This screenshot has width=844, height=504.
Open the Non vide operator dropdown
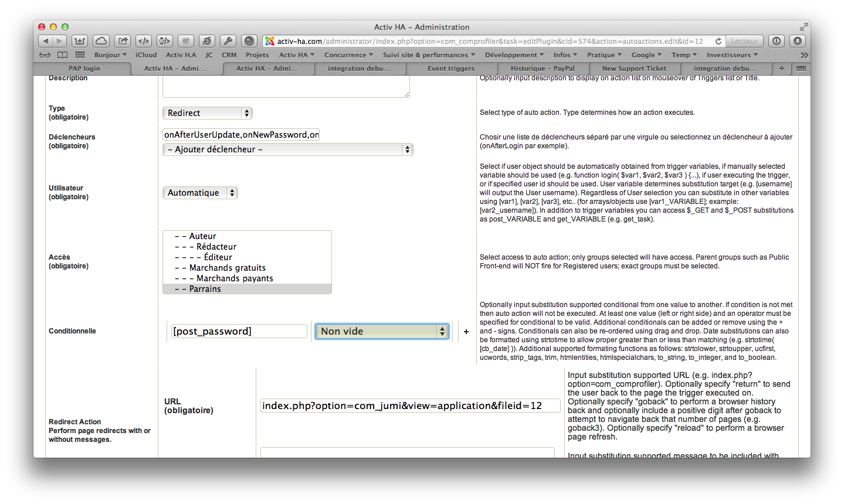(x=382, y=332)
